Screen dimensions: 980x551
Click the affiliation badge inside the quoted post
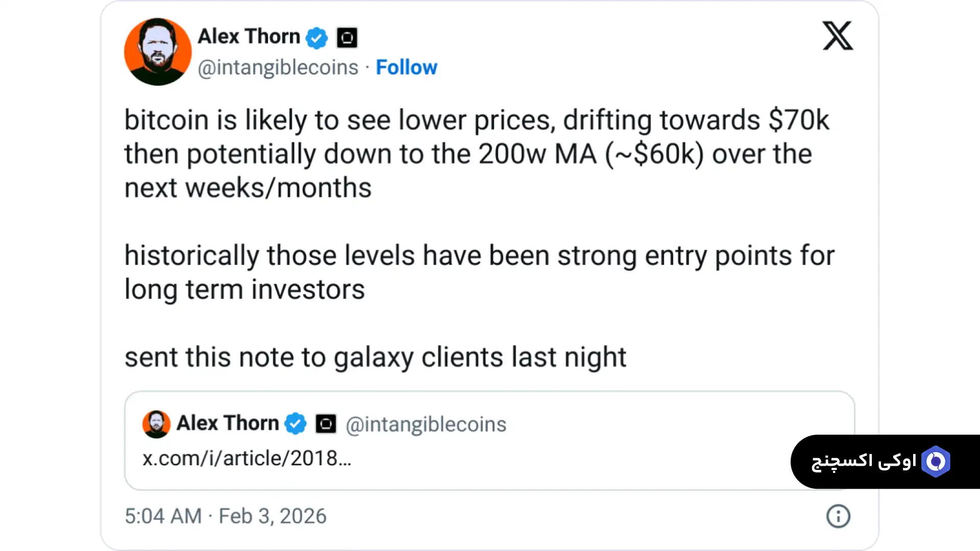(326, 424)
